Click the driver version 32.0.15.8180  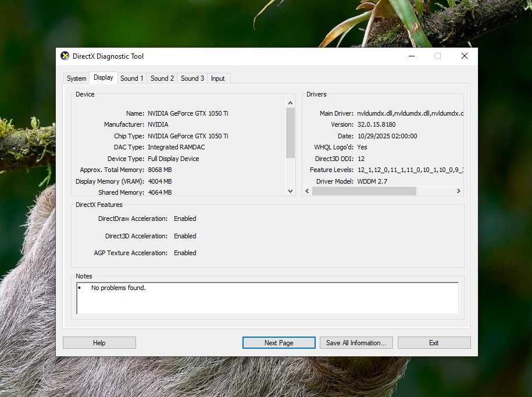(x=377, y=124)
